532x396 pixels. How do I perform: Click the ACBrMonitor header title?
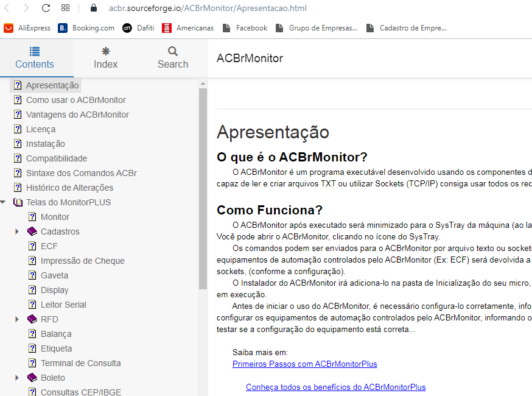coord(250,58)
